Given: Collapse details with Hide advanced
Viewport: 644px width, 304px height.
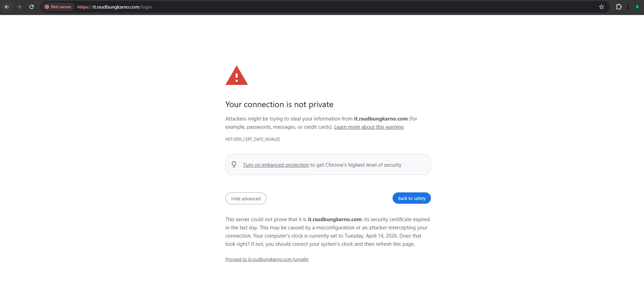Looking at the screenshot, I should pyautogui.click(x=246, y=199).
